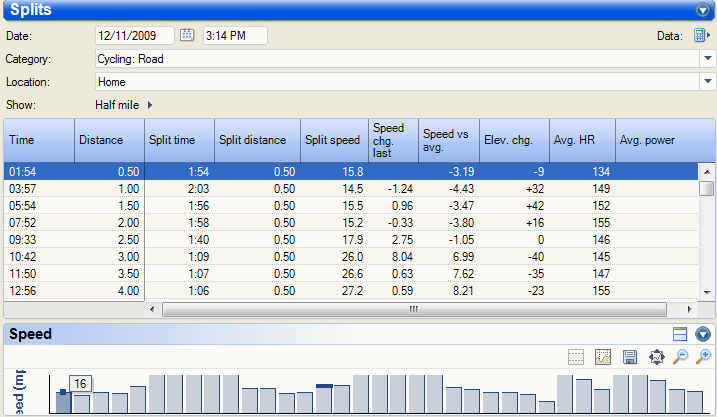
Task: Open the Half mile show menu
Action: (124, 105)
